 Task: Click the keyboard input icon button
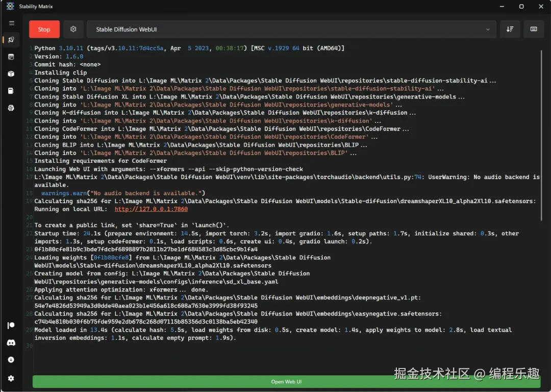[x=534, y=29]
